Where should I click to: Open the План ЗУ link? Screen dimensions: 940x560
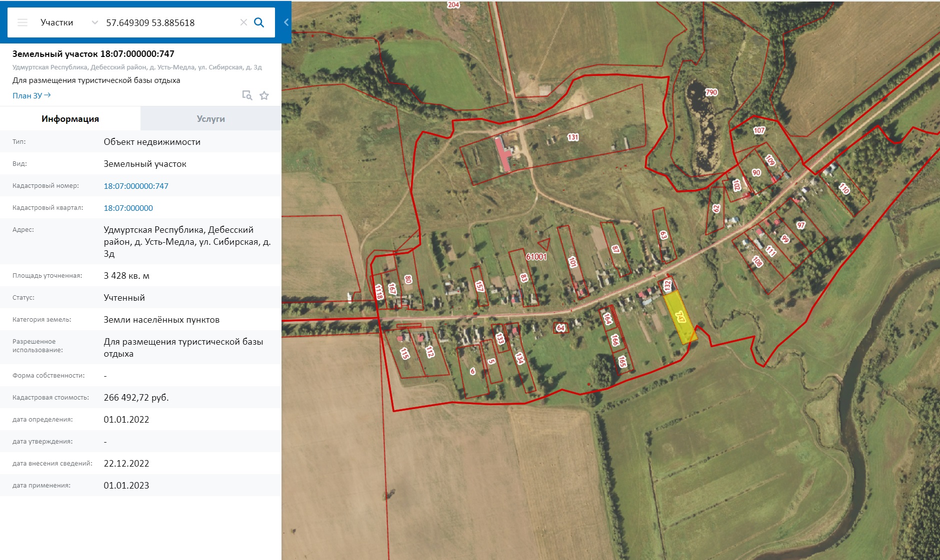[x=31, y=95]
